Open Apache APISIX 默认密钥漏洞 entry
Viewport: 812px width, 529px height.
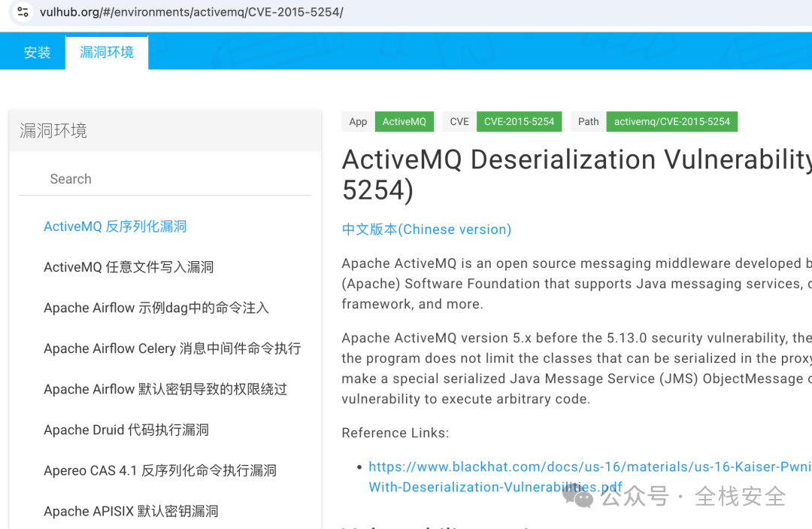[x=131, y=511]
